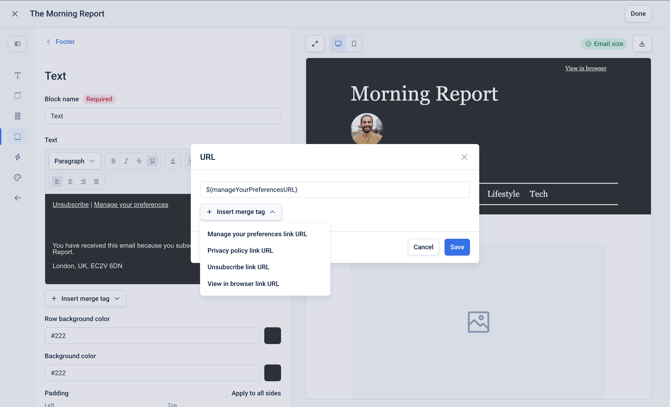
Task: Apply underline formatting in toolbar
Action: (152, 161)
